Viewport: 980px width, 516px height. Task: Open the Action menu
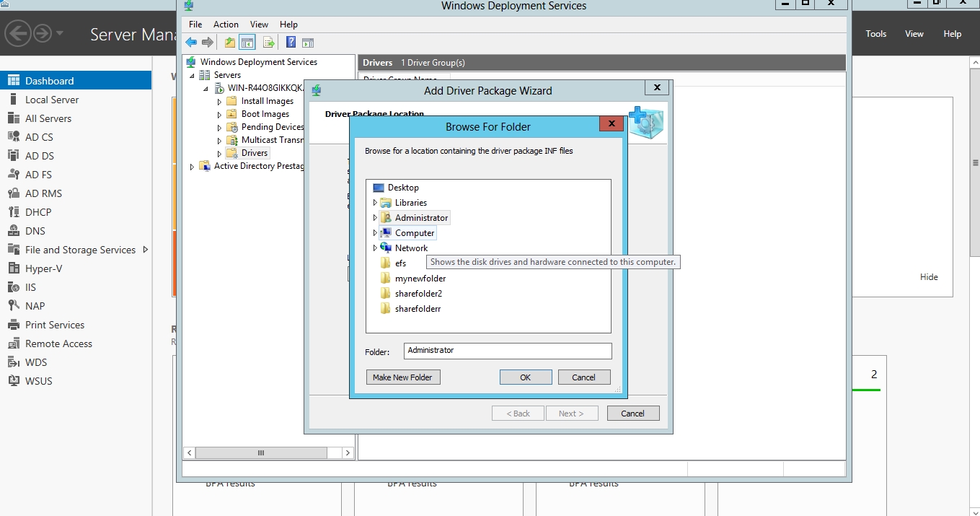226,25
